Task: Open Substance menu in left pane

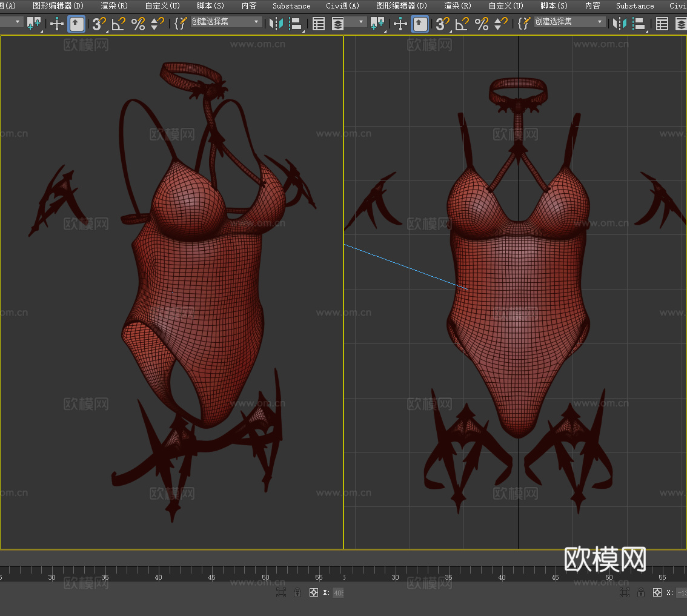Action: pyautogui.click(x=291, y=5)
